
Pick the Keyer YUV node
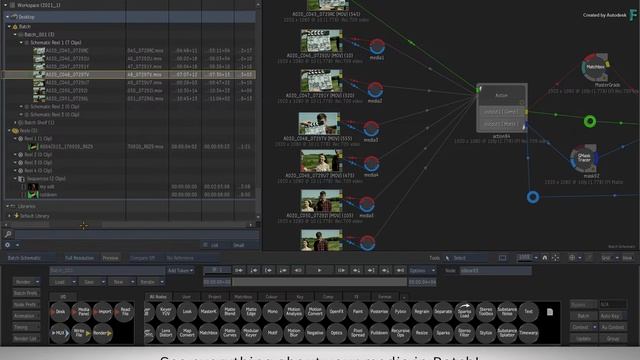[x=166, y=311]
